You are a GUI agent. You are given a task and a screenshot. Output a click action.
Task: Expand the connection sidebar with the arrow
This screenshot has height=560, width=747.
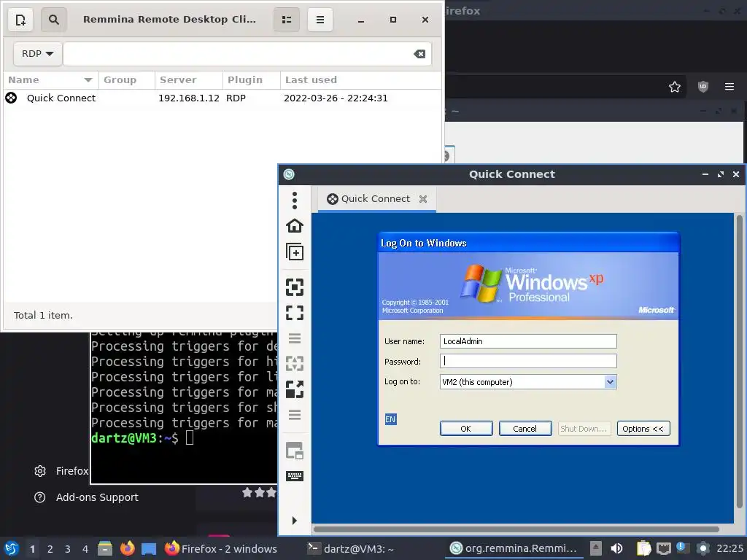295,521
